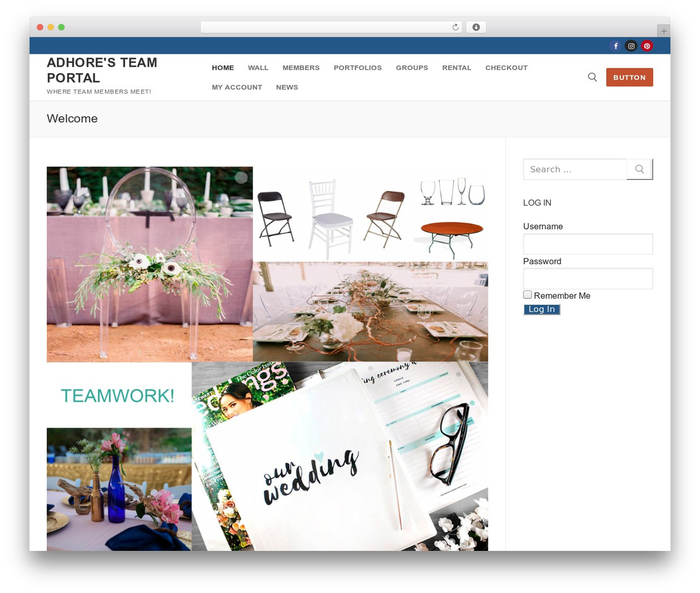Viewport: 700px width, 593px height.
Task: Open the Checkout menu item
Action: click(506, 68)
